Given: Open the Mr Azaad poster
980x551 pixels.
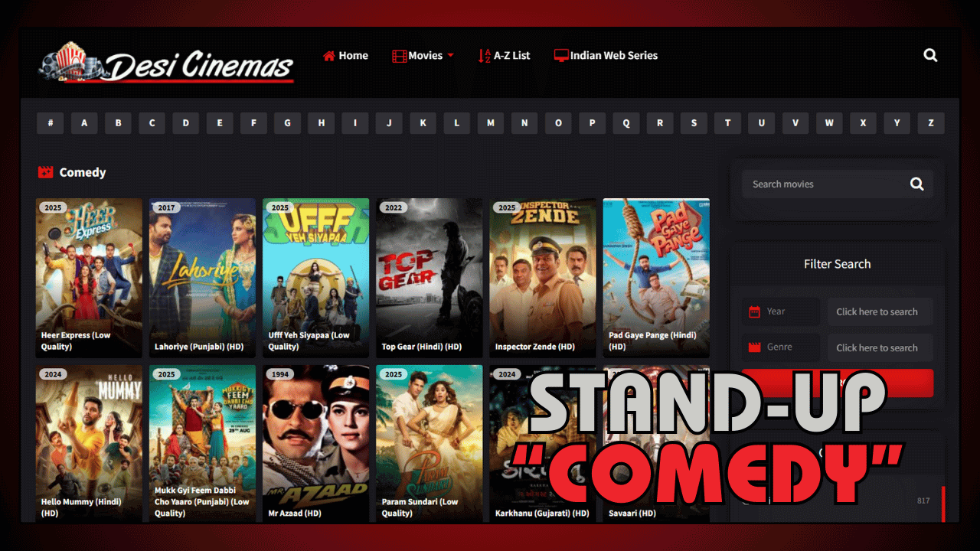Looking at the screenshot, I should click(x=315, y=444).
